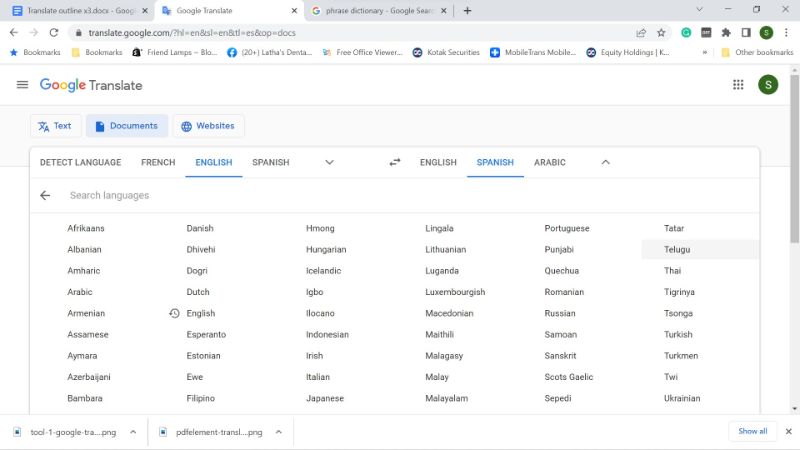The image size is (800, 450).
Task: Switch to the Documents translation mode
Action: (127, 126)
